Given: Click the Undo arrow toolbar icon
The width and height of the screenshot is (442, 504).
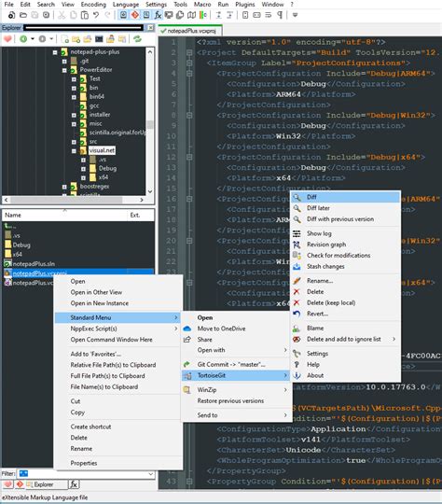Looking at the screenshot, I should [x=96, y=15].
